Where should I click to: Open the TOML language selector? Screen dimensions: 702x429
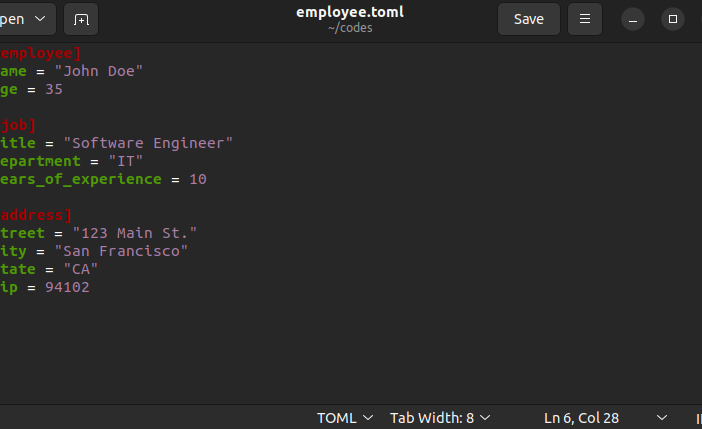[345, 418]
